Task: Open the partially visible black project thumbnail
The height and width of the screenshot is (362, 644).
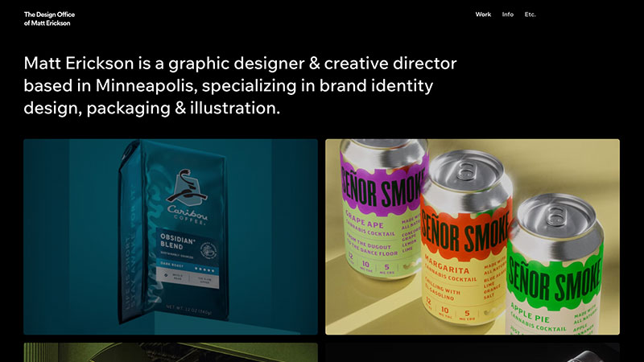Action: [473, 352]
